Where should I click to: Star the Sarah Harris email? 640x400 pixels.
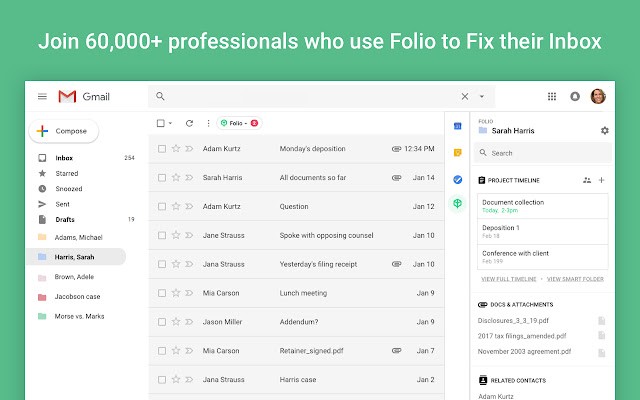[176, 177]
